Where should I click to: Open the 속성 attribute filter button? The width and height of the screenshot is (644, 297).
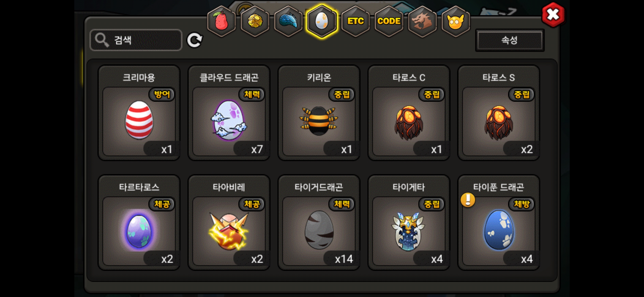510,40
